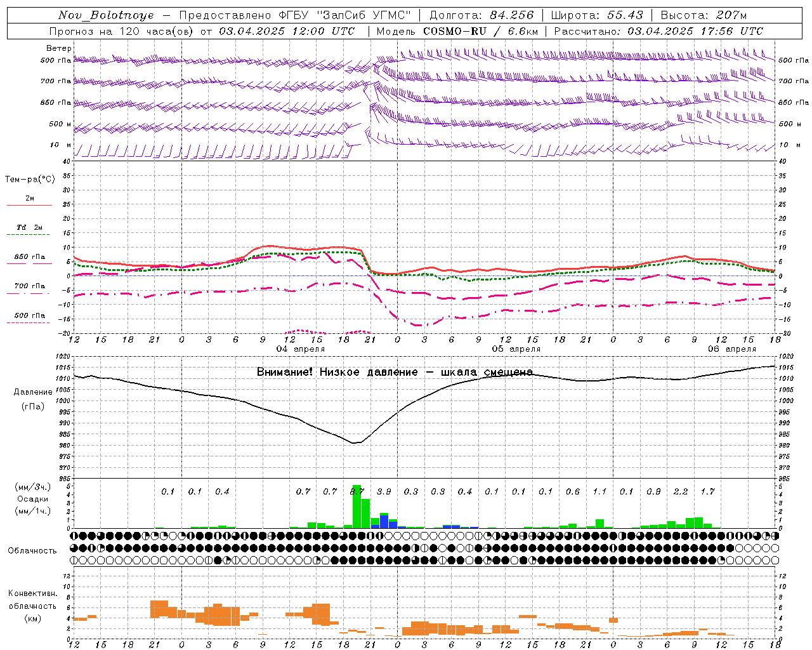Click the Долгота: 84.256 value
This screenshot has width=812, height=650.
(481, 15)
